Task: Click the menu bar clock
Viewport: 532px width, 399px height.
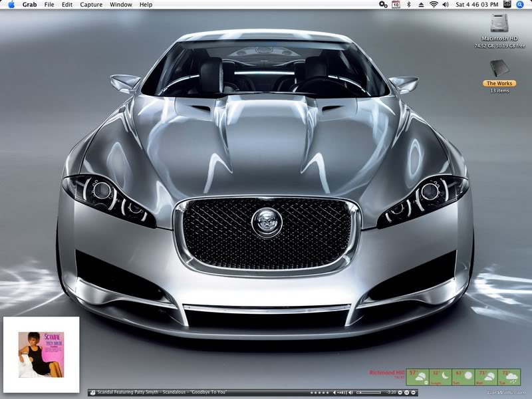Action: [x=477, y=5]
